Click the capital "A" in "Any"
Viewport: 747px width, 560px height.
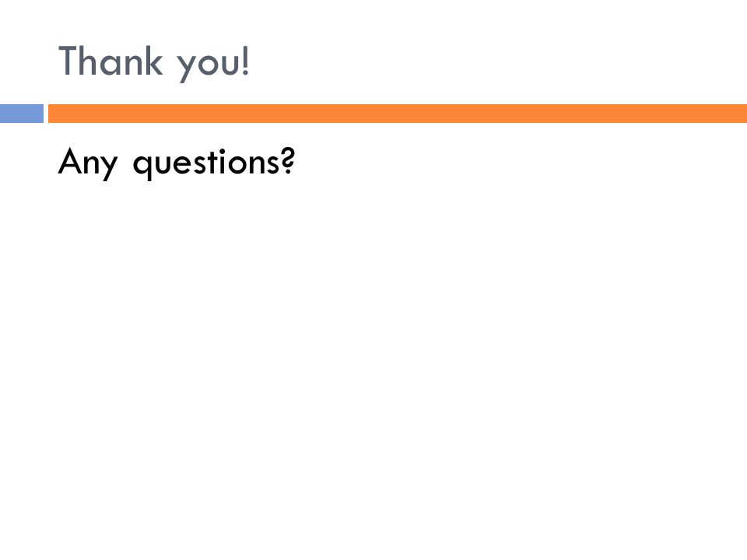(70, 161)
